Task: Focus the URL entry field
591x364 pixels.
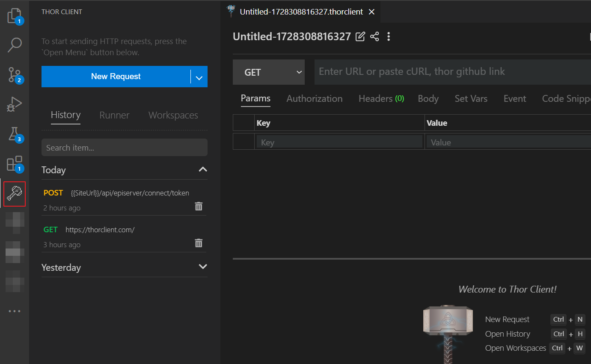Action: point(452,72)
